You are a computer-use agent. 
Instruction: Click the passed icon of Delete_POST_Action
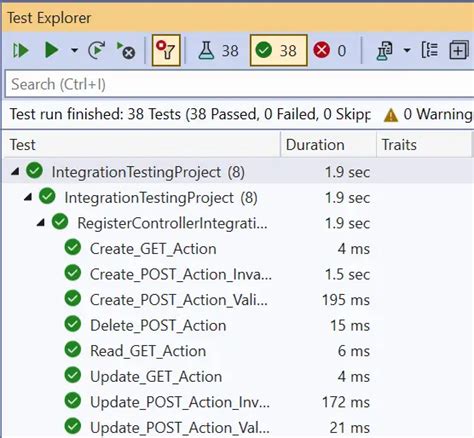point(73,324)
